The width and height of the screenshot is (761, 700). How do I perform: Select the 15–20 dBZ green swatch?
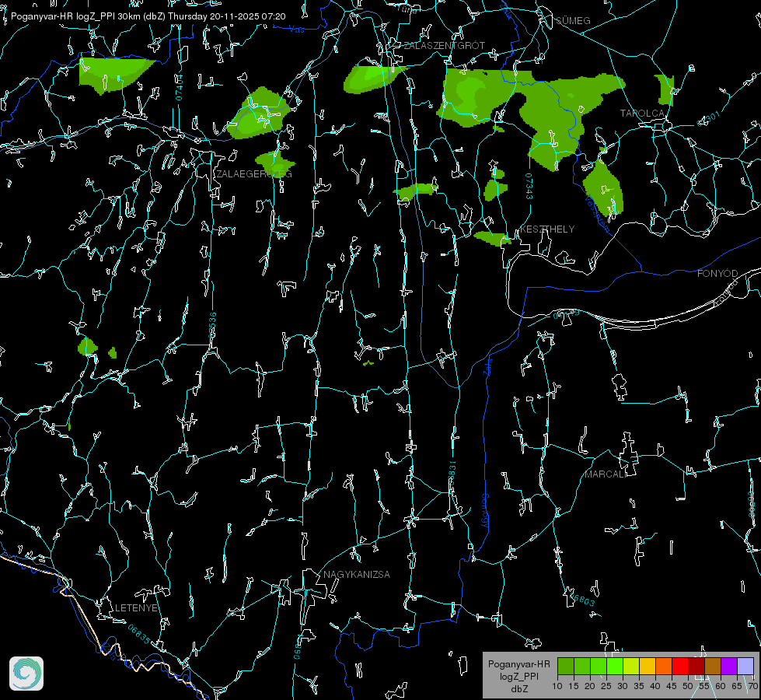click(582, 666)
